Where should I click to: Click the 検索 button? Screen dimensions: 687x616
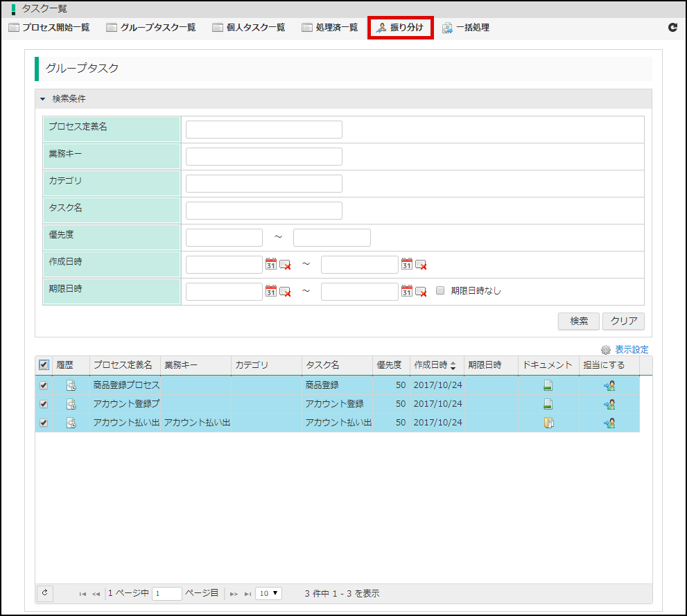click(578, 321)
